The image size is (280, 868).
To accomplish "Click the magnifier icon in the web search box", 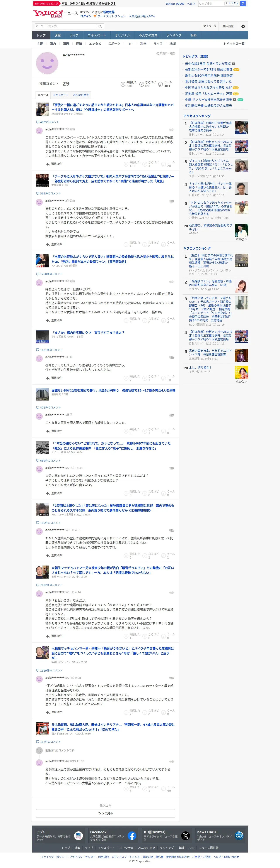I will pos(243,4).
